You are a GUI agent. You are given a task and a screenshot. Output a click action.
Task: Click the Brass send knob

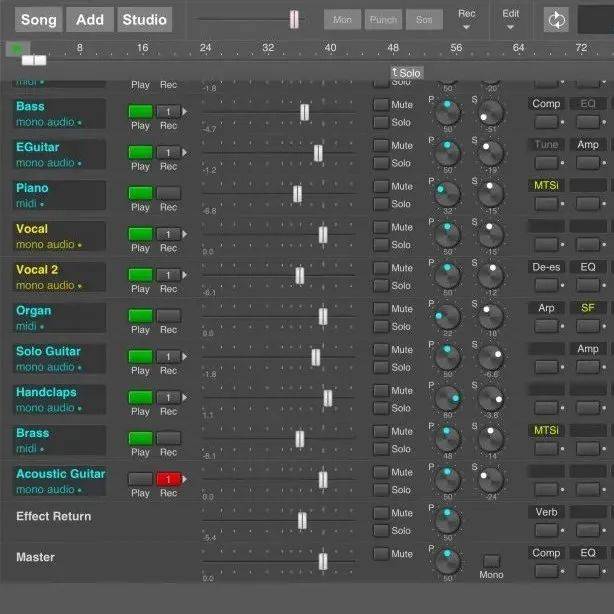[x=491, y=439]
